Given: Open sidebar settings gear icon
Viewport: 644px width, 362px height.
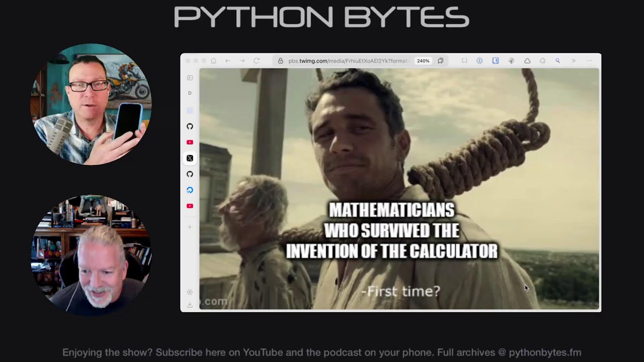Looking at the screenshot, I should click(x=190, y=292).
